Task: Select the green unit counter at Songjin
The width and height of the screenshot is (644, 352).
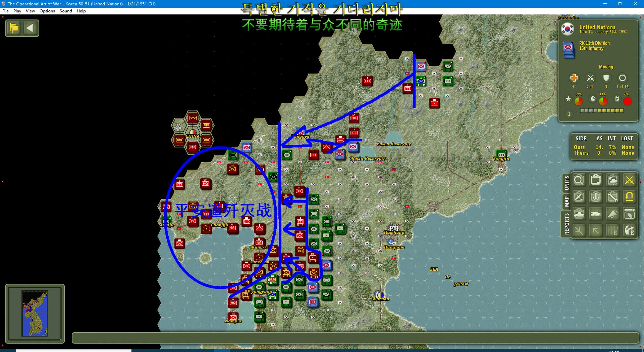Action: [x=501, y=153]
